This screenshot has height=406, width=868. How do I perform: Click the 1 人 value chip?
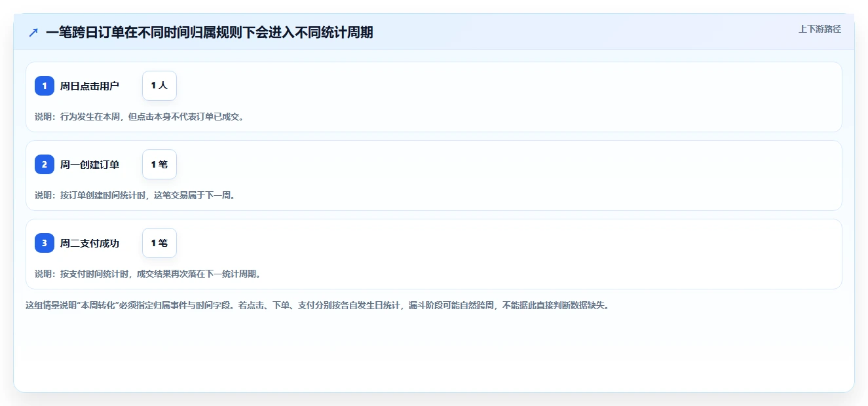click(x=159, y=86)
